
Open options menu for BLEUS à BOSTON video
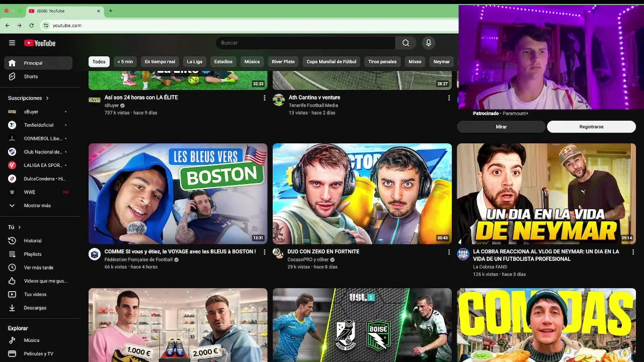(x=264, y=252)
